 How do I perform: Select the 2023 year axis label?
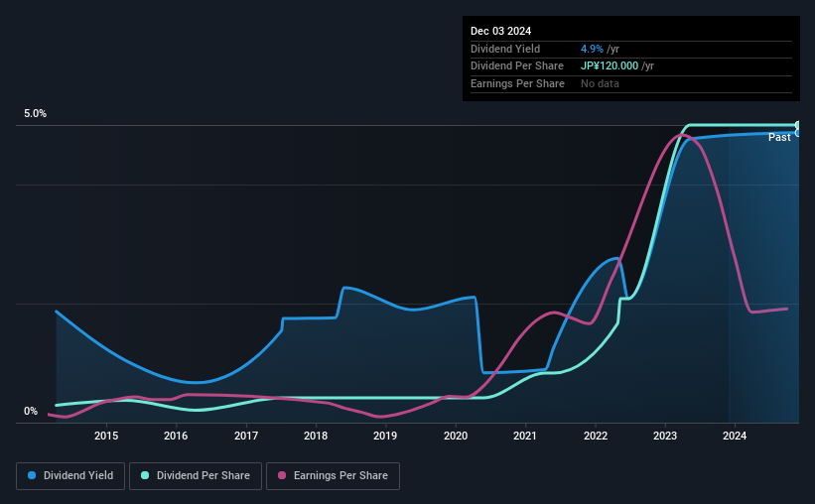[x=665, y=436]
